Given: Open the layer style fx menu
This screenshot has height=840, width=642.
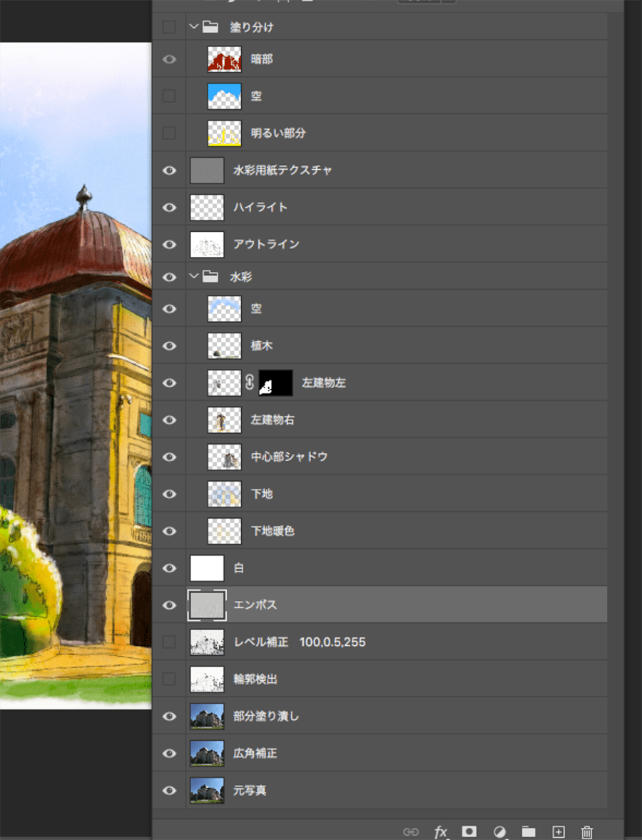Looking at the screenshot, I should click(x=441, y=831).
